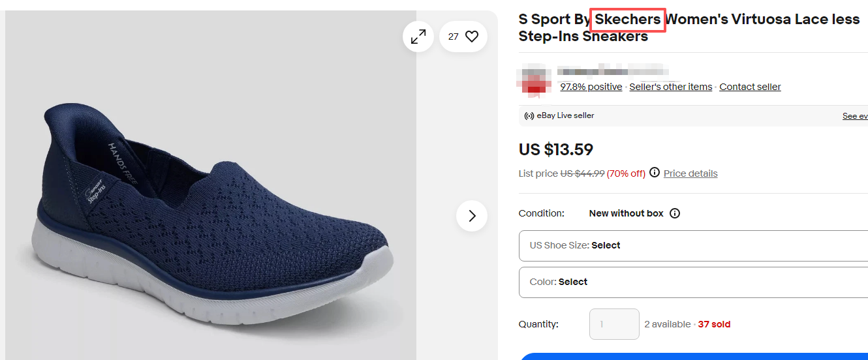Click the blurred seller name
The width and height of the screenshot is (868, 360).
click(x=613, y=70)
